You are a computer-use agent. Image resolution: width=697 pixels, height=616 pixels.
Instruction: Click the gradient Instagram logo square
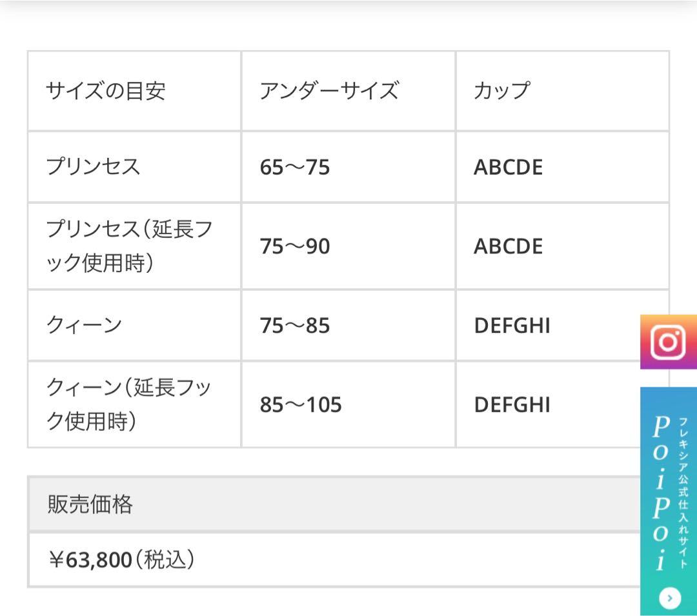[669, 341]
